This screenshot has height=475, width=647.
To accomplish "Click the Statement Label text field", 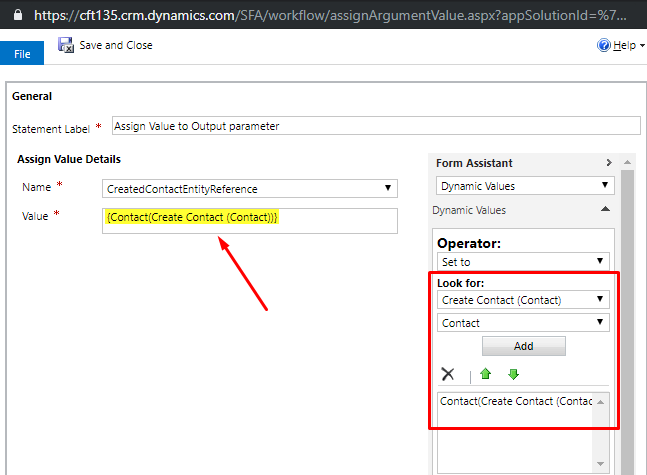I will 376,126.
